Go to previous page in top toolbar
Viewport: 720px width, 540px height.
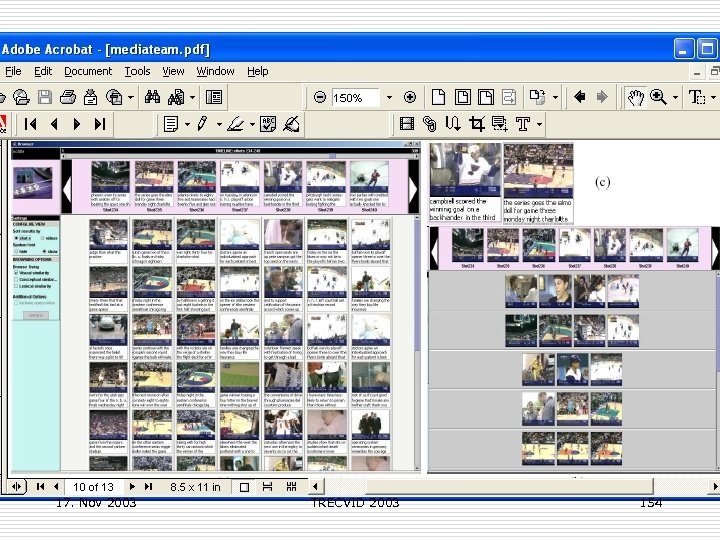point(54,124)
